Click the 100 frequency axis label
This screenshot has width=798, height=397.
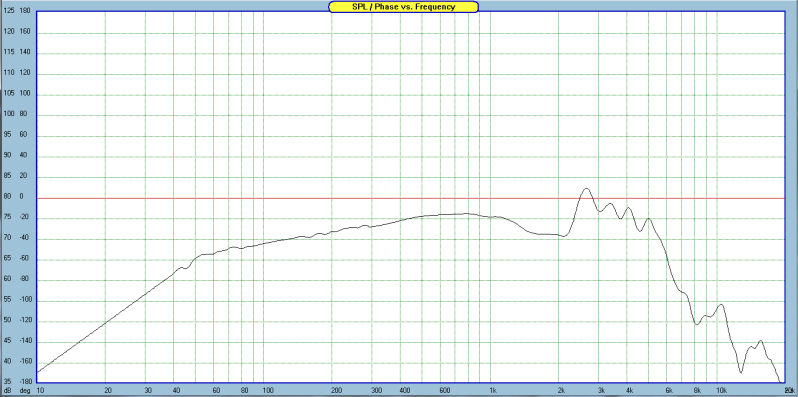(267, 390)
